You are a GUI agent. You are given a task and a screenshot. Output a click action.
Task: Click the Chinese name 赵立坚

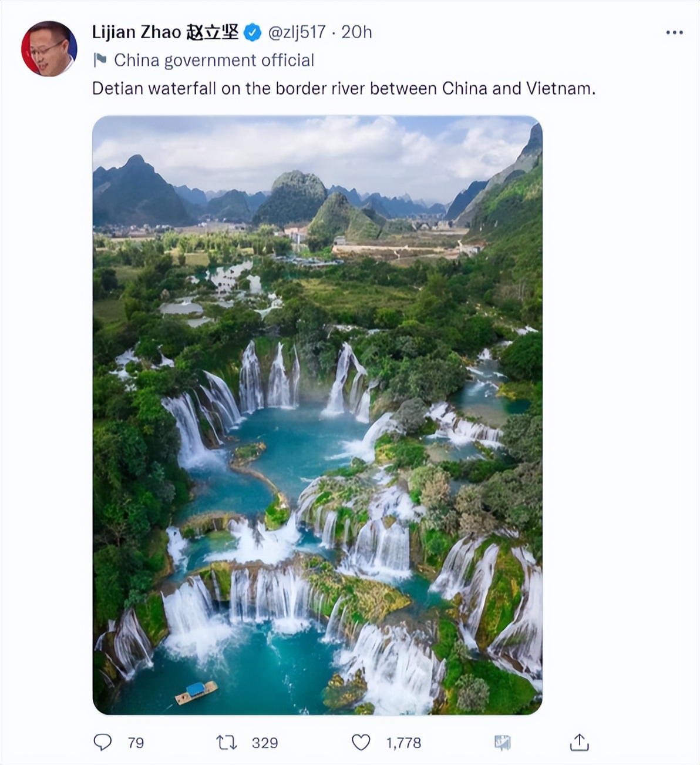click(x=212, y=32)
